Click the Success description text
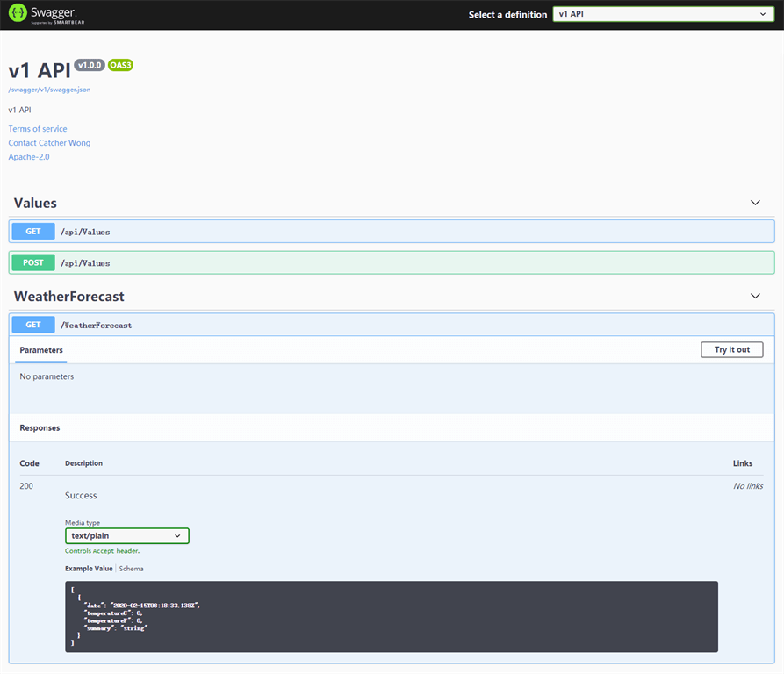This screenshot has width=784, height=674. (x=81, y=495)
